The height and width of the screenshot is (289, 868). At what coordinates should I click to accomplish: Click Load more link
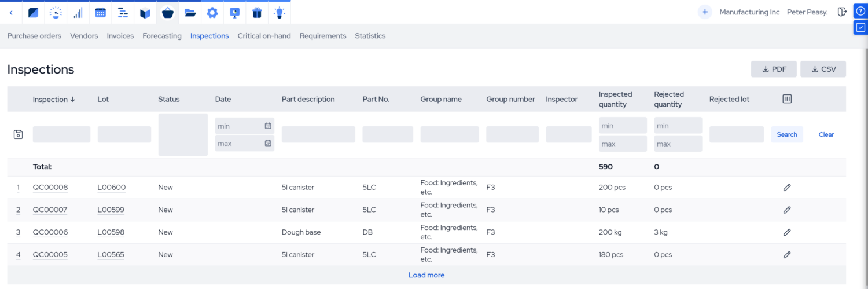[x=426, y=275]
